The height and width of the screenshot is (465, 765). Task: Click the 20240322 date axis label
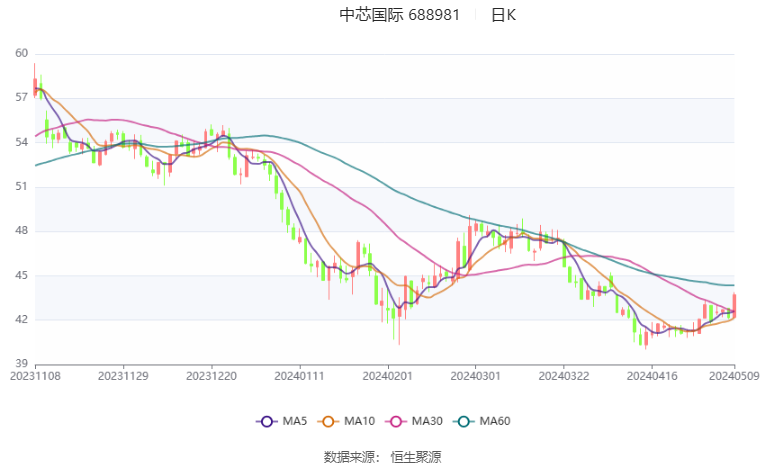pyautogui.click(x=564, y=376)
